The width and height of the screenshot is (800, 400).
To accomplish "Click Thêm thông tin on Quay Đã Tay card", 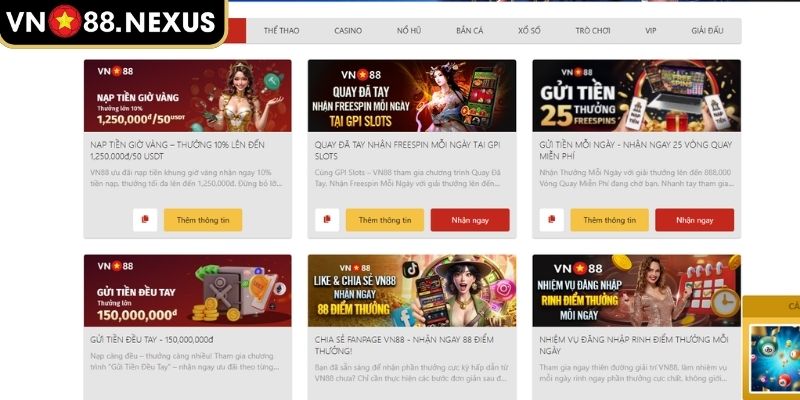I will coord(385,220).
